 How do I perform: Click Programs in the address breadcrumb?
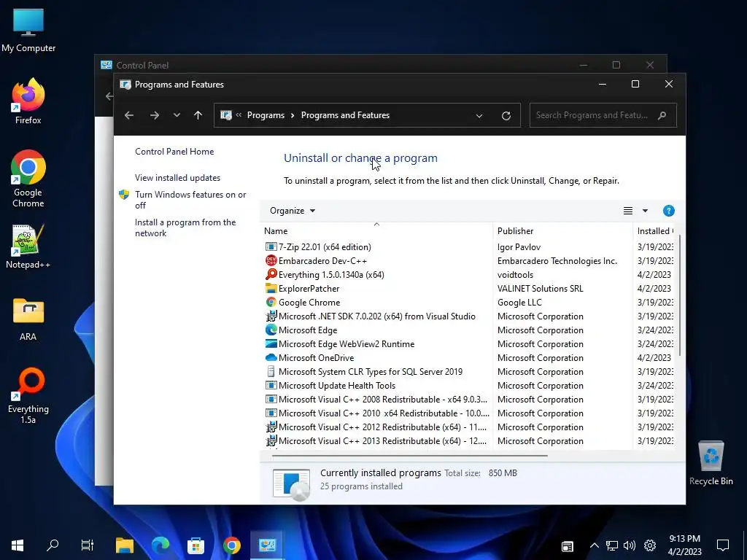point(266,115)
